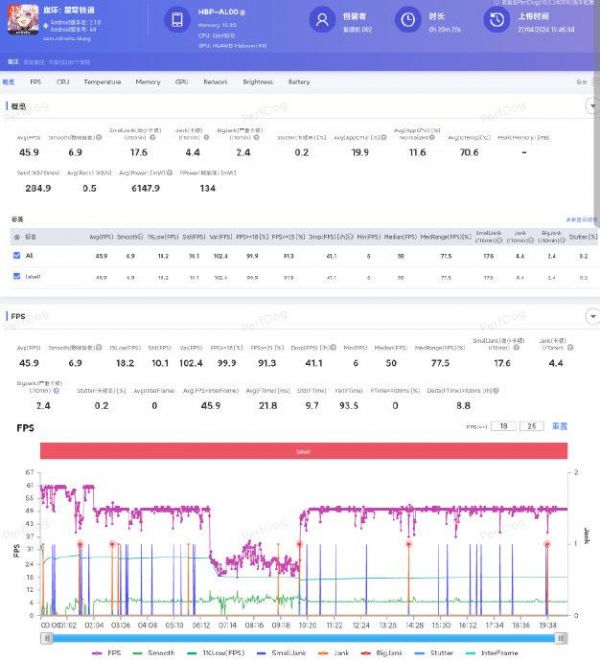Click the red label1 bar above the chart
Screen dimensions: 600x661
tap(303, 451)
